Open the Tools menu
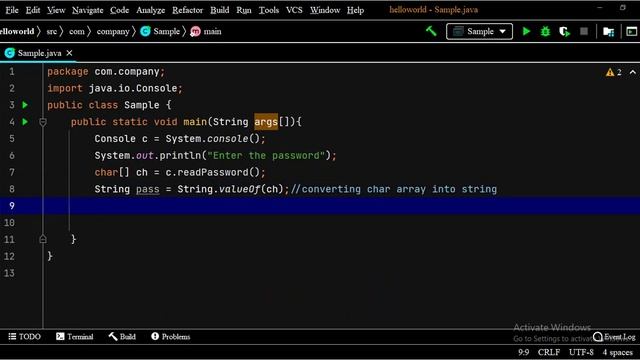 pyautogui.click(x=269, y=10)
